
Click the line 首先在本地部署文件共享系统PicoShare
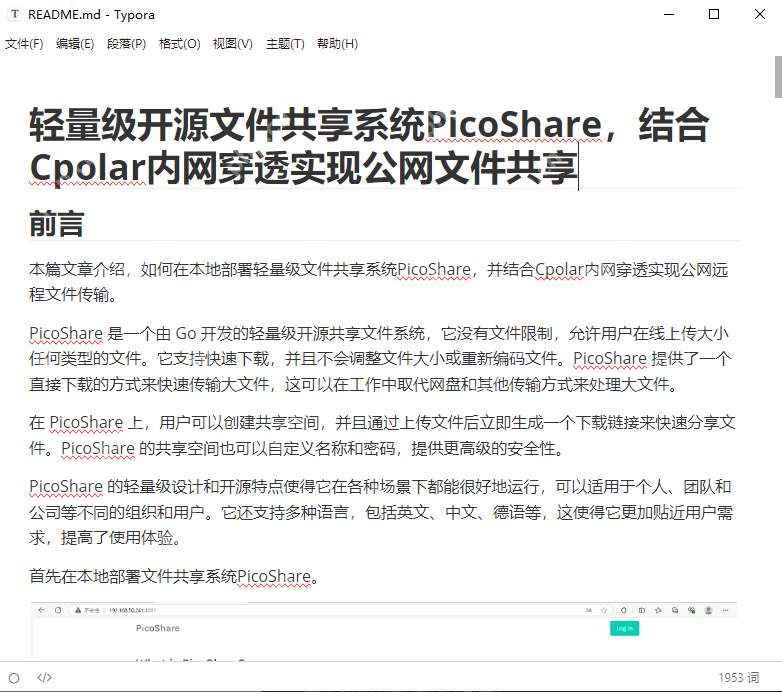[x=173, y=576]
